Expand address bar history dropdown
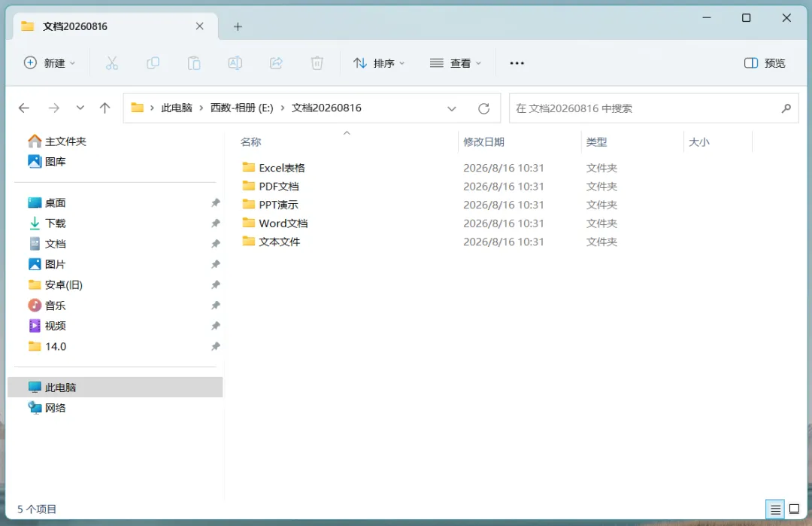Image resolution: width=812 pixels, height=526 pixels. 452,108
